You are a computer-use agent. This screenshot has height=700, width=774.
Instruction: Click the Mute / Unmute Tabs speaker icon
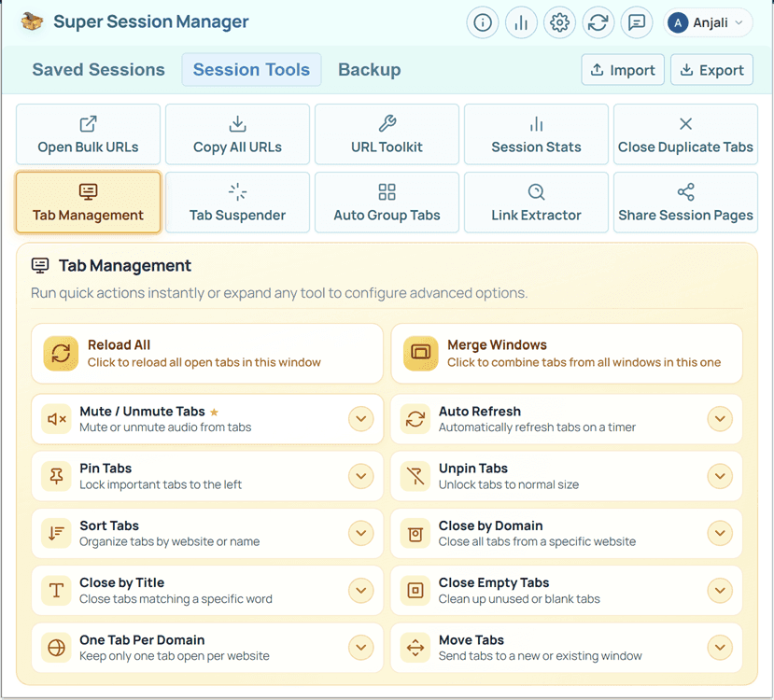click(x=57, y=419)
